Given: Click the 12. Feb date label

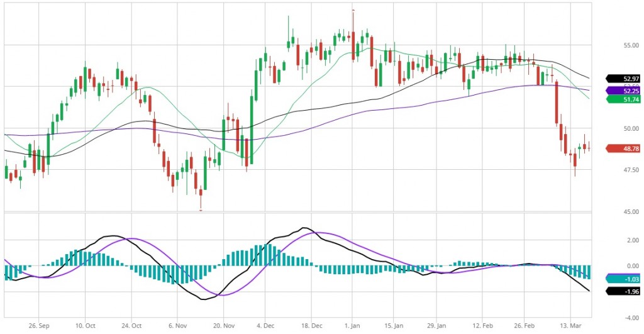Looking at the screenshot, I should pyautogui.click(x=482, y=325).
